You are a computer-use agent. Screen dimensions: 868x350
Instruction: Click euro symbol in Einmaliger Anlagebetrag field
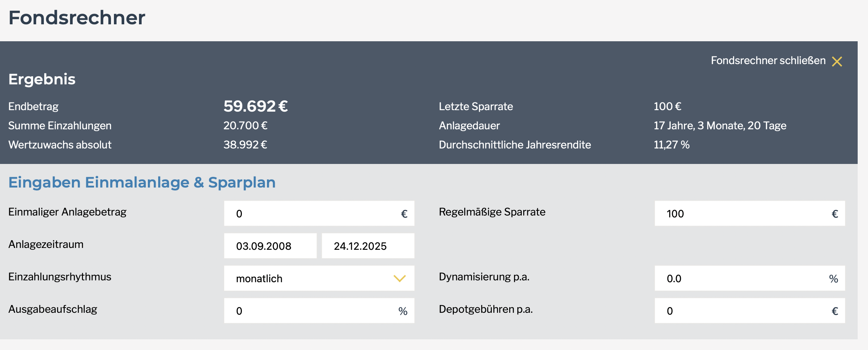click(x=404, y=214)
